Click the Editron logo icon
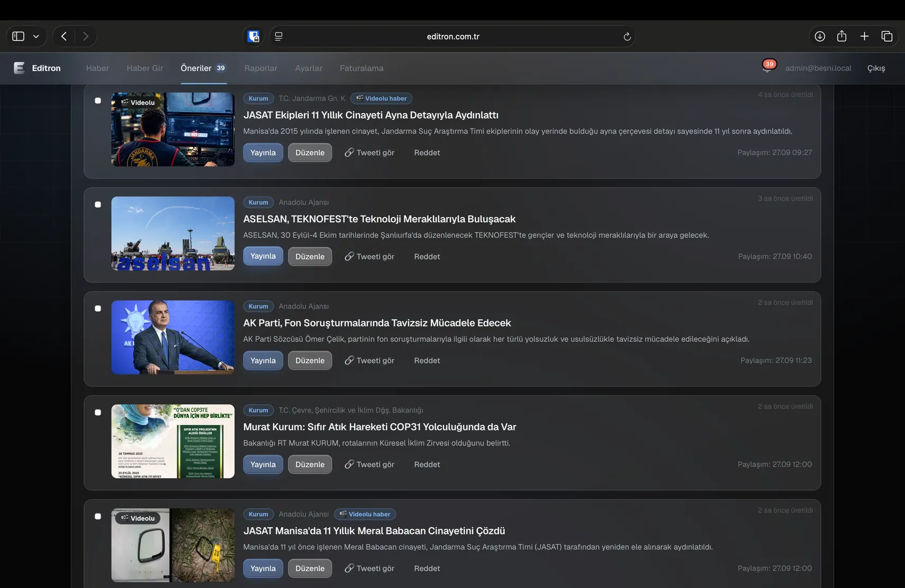 tap(19, 68)
